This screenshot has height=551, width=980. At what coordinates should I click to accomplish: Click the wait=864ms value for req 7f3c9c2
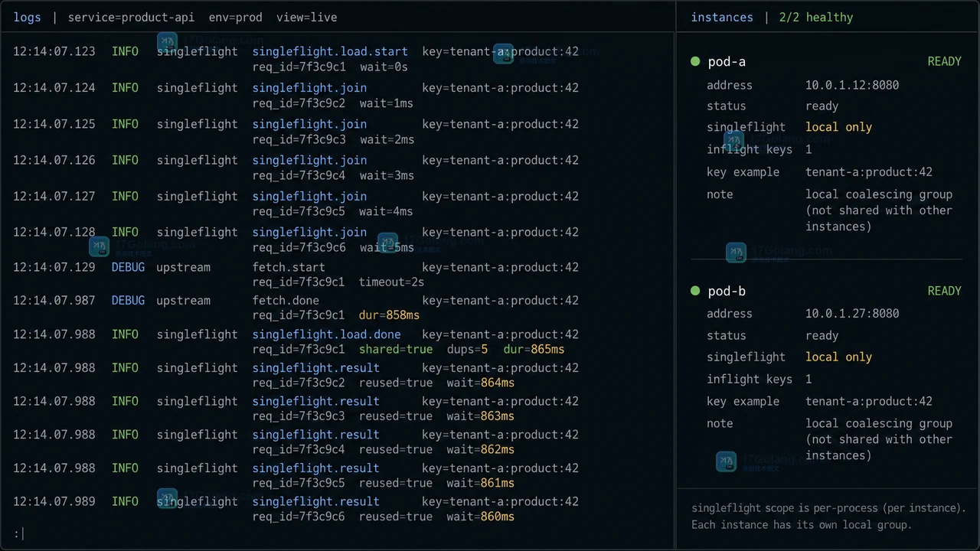480,383
